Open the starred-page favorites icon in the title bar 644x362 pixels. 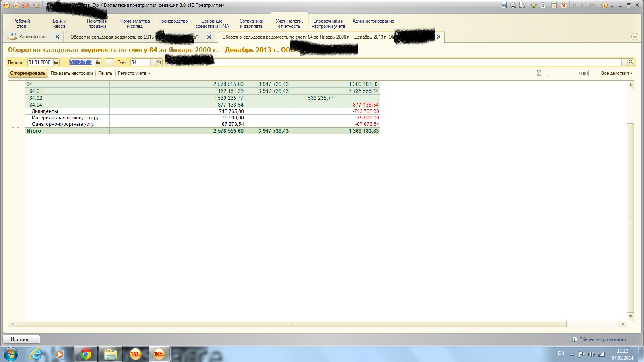(x=543, y=5)
